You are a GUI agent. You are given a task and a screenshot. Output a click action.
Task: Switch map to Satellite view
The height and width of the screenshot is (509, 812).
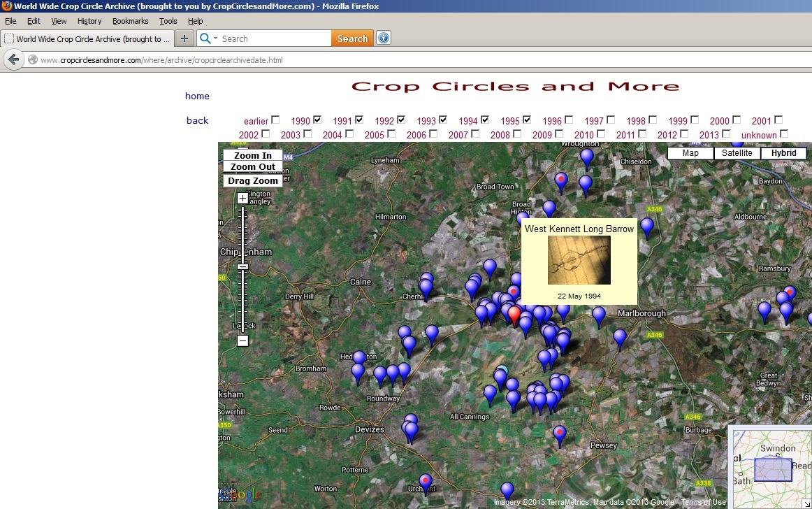coord(737,153)
